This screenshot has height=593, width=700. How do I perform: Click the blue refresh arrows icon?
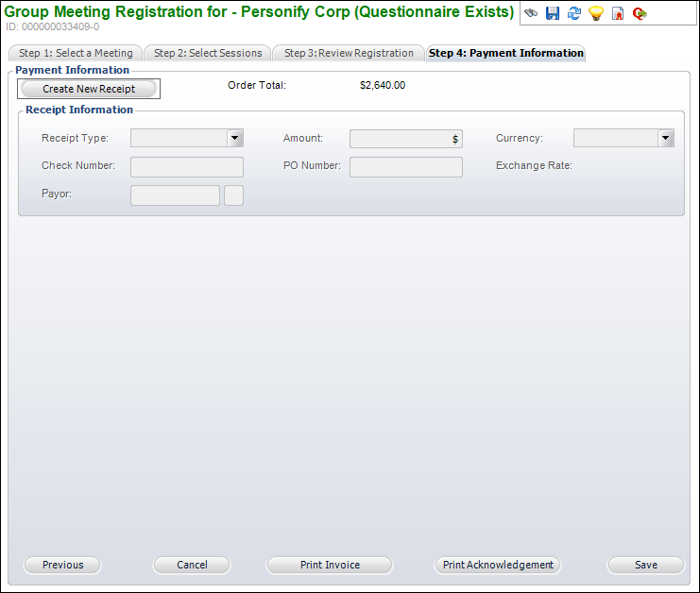pyautogui.click(x=574, y=13)
